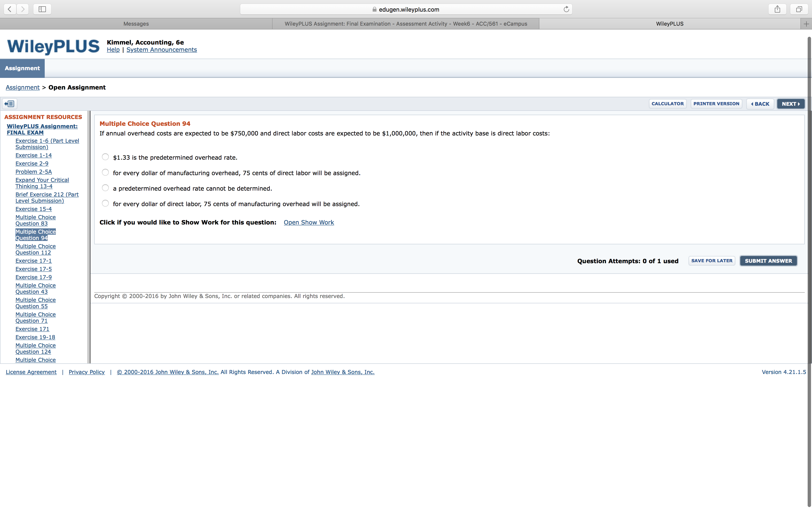
Task: Open Exercise 15-4 in sidebar
Action: (34, 209)
